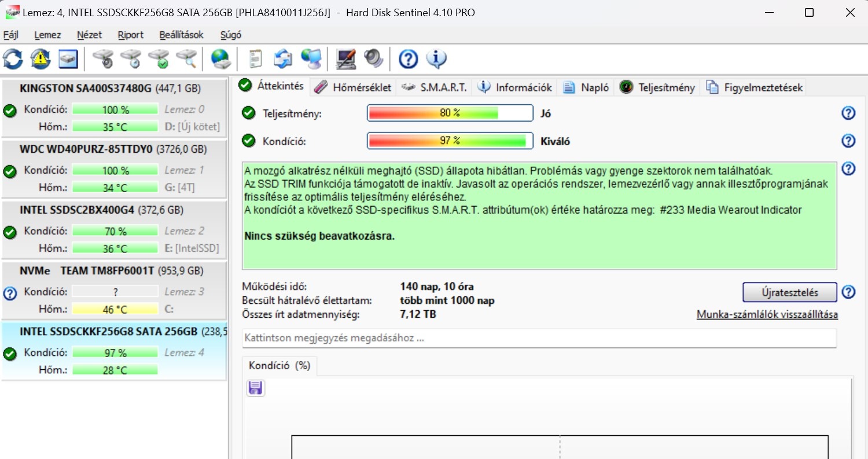The height and width of the screenshot is (459, 868).
Task: Open the Beállítások menu
Action: [182, 35]
